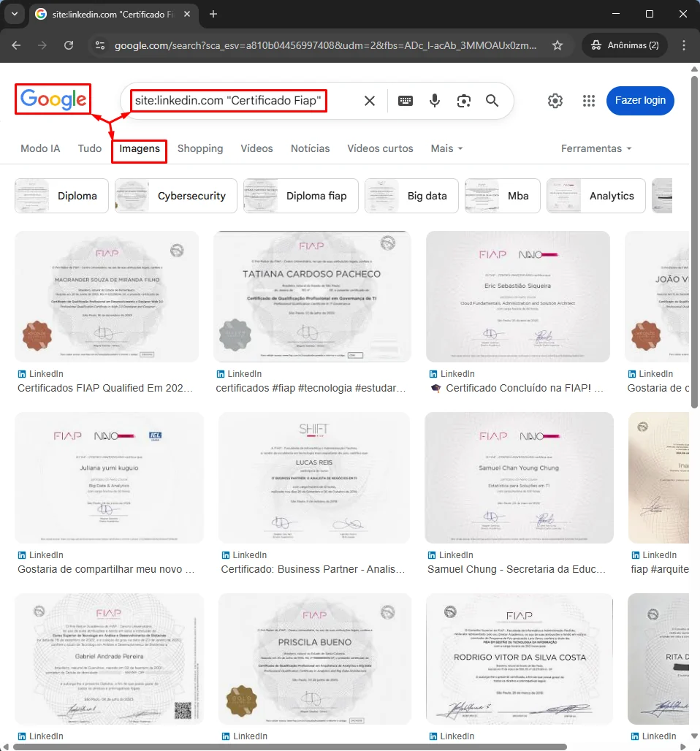Open a new browser tab
Screen dimensions: 700x751
[x=213, y=15]
